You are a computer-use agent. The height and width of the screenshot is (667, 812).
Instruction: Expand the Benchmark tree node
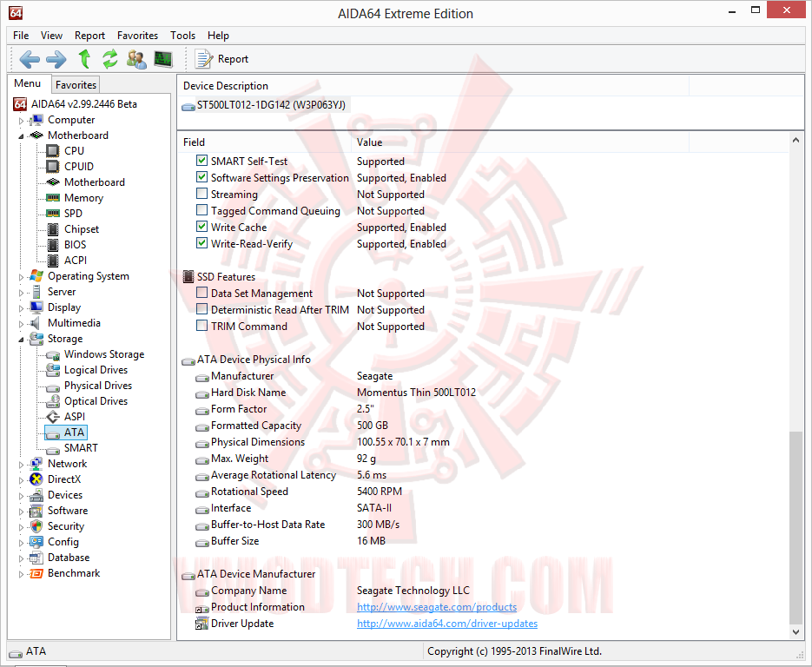21,574
